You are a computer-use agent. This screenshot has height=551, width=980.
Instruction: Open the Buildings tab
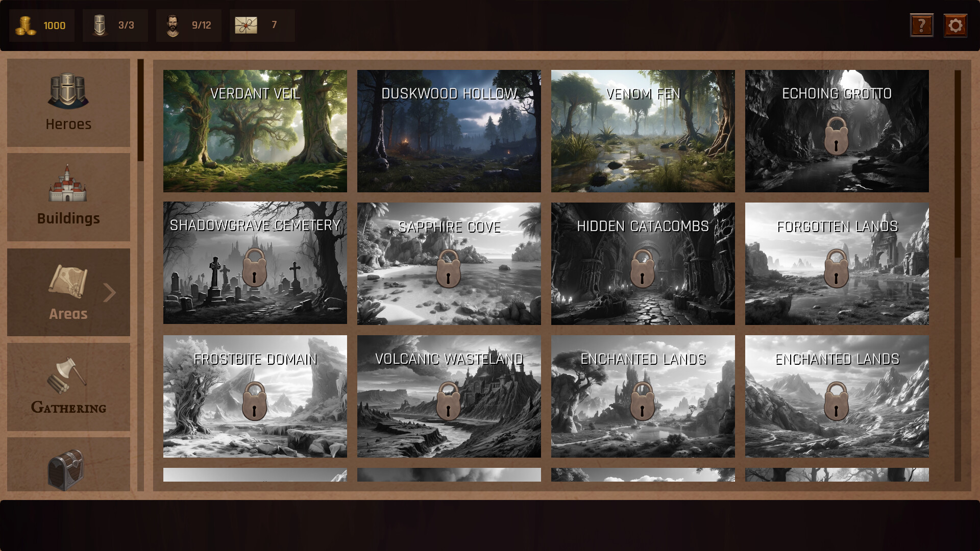pos(68,197)
